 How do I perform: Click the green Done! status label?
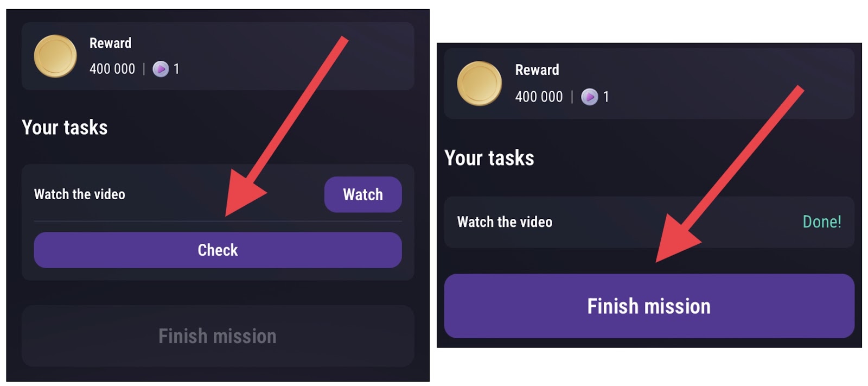coord(822,222)
